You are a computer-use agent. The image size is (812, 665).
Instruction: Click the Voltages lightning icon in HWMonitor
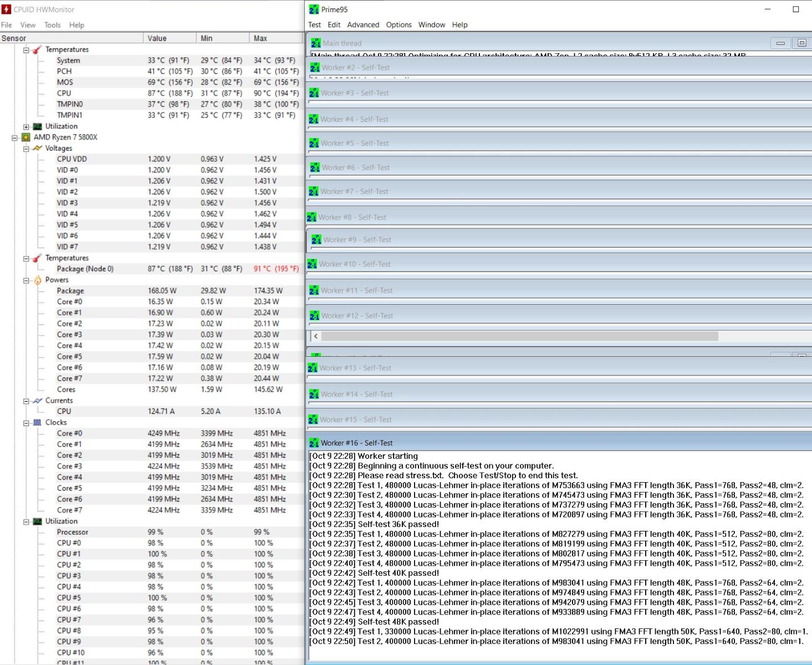point(37,149)
